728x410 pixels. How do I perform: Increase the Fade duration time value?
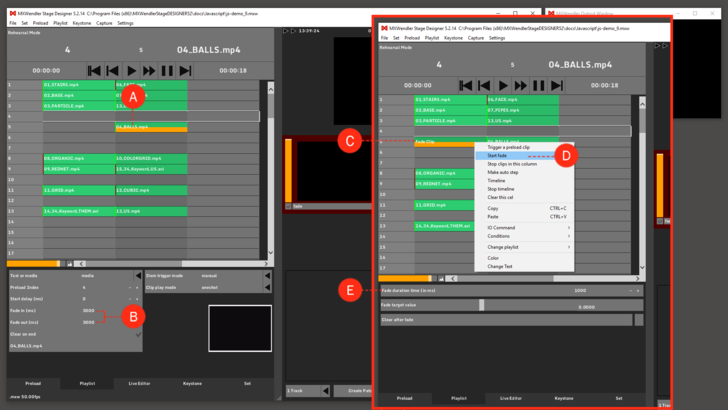[638, 291]
